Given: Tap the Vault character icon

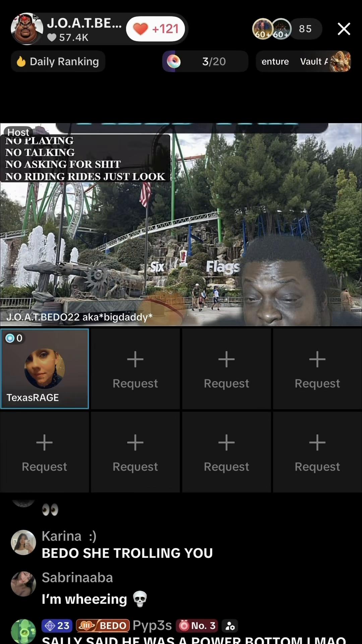Looking at the screenshot, I should pos(340,61).
